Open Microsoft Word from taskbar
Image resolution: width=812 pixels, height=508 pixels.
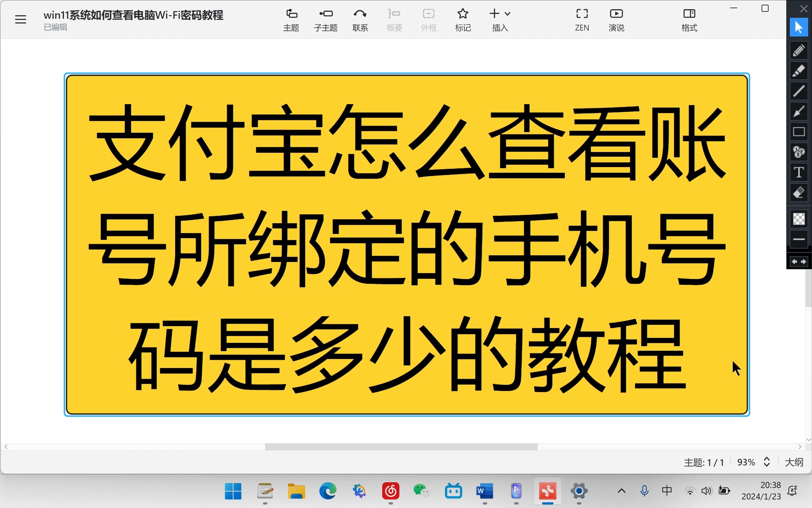click(x=485, y=491)
